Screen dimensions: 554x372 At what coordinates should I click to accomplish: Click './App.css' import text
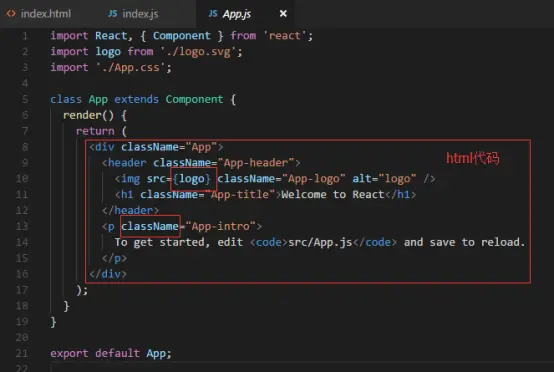point(131,67)
